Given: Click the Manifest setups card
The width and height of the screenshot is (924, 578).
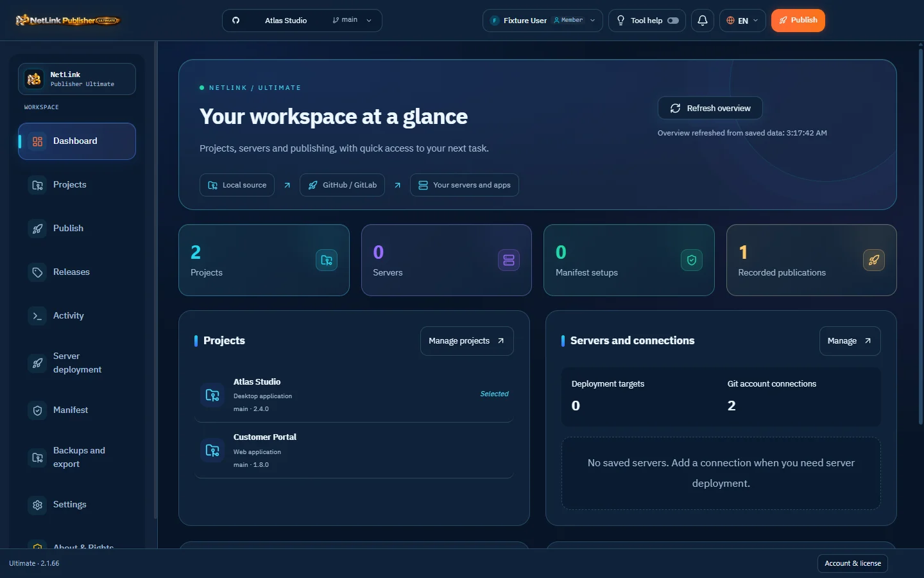Looking at the screenshot, I should (x=629, y=260).
